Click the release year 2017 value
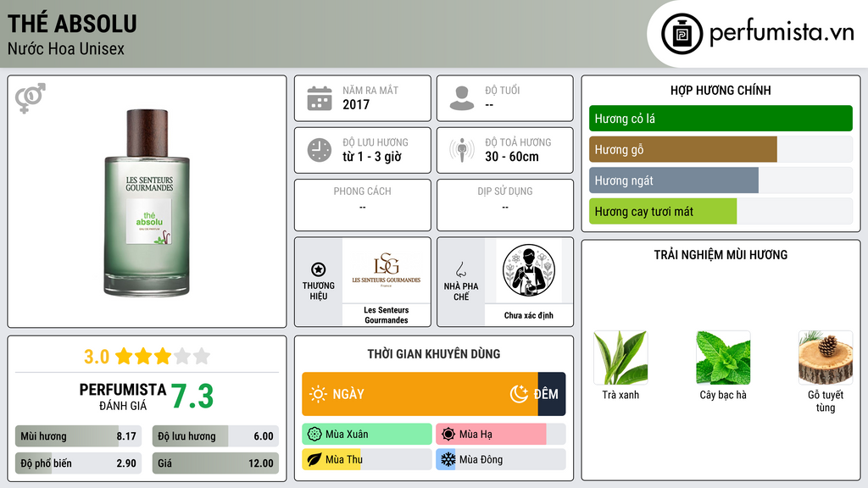Viewport: 868px width, 488px height. pyautogui.click(x=356, y=104)
